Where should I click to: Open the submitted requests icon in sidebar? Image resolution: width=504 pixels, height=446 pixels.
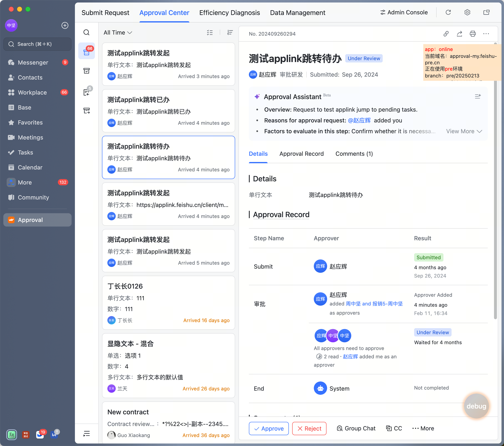pyautogui.click(x=87, y=111)
